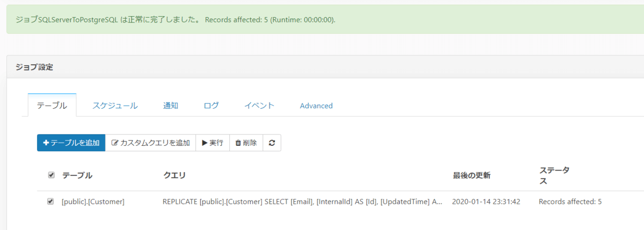Toggle the select-all tables header checkbox
This screenshot has height=230, width=644.
(x=51, y=175)
